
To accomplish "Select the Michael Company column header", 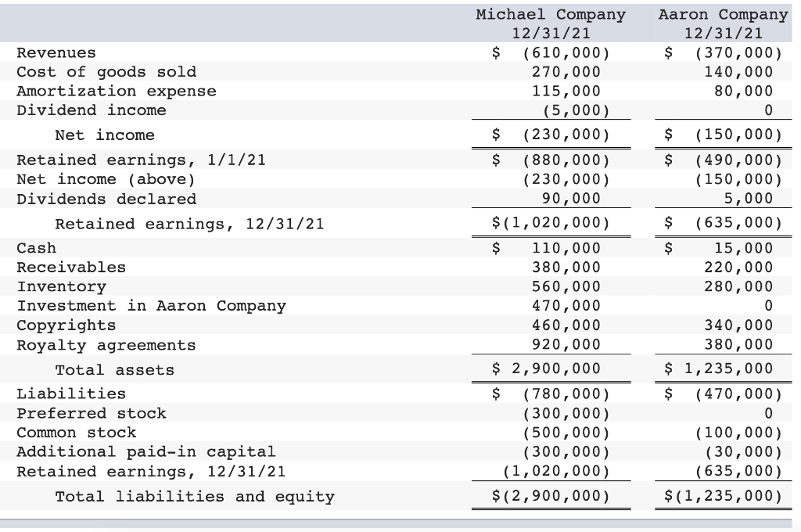I will [x=551, y=14].
